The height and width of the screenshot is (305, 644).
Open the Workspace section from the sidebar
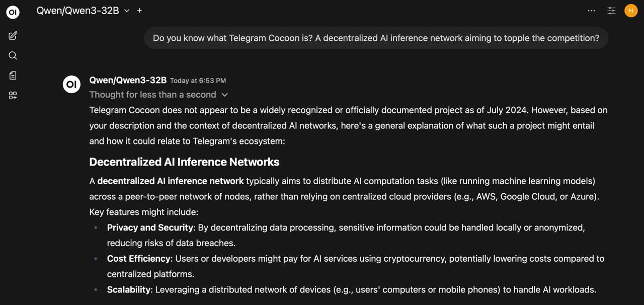tap(12, 95)
